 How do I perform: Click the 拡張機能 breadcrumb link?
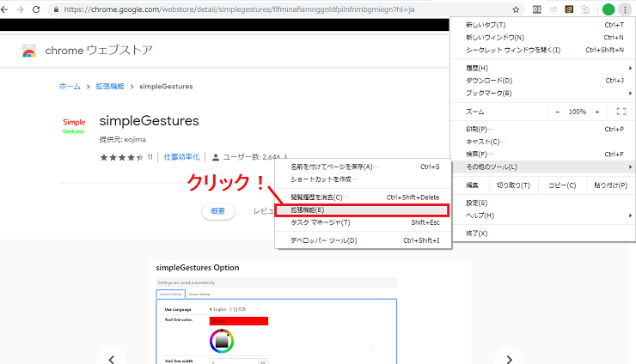click(x=110, y=87)
